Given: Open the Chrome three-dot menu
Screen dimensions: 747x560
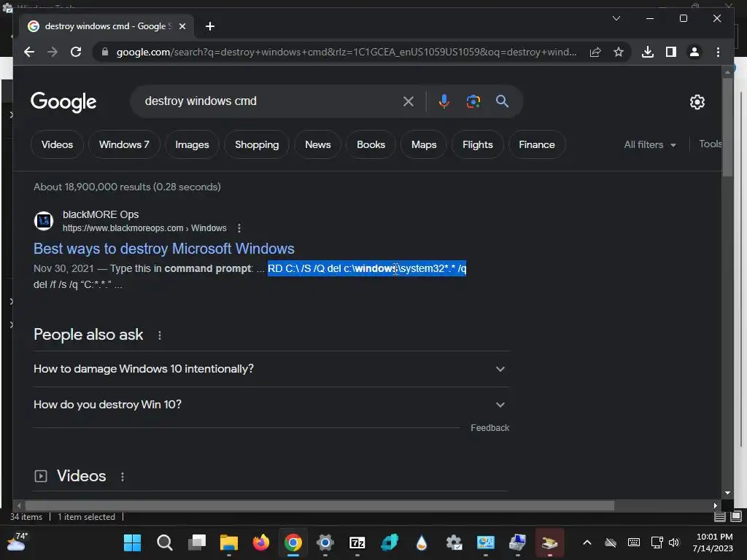Looking at the screenshot, I should click(x=718, y=52).
